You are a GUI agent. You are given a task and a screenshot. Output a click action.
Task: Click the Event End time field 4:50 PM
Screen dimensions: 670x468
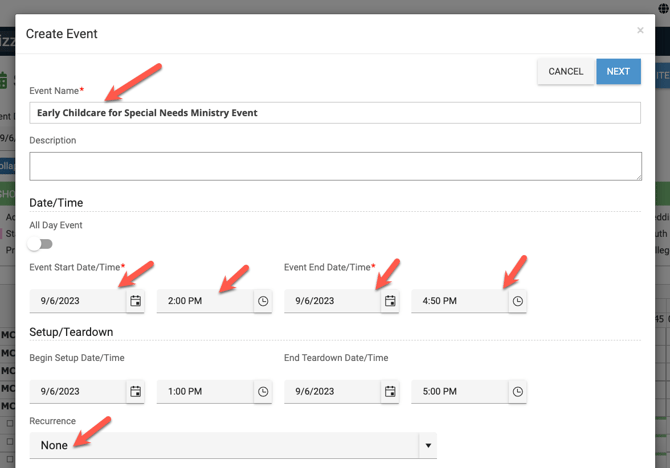(x=458, y=301)
